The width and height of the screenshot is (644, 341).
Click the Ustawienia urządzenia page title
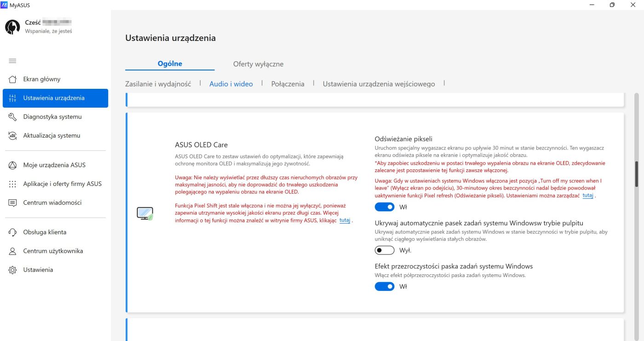click(x=170, y=38)
